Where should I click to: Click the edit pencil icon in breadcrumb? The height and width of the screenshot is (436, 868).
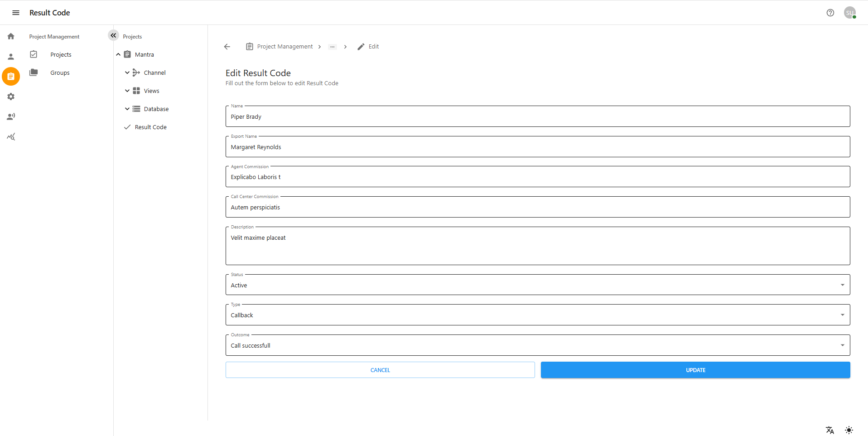point(360,46)
